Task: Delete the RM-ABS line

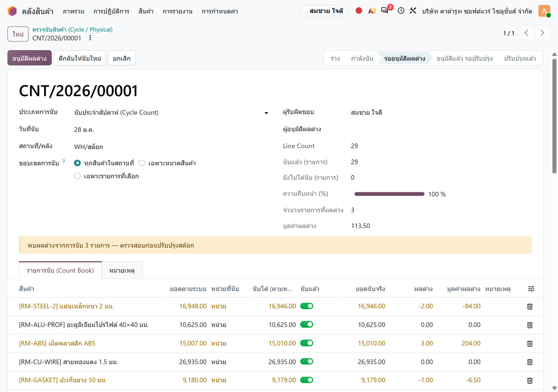Action: 530,344
